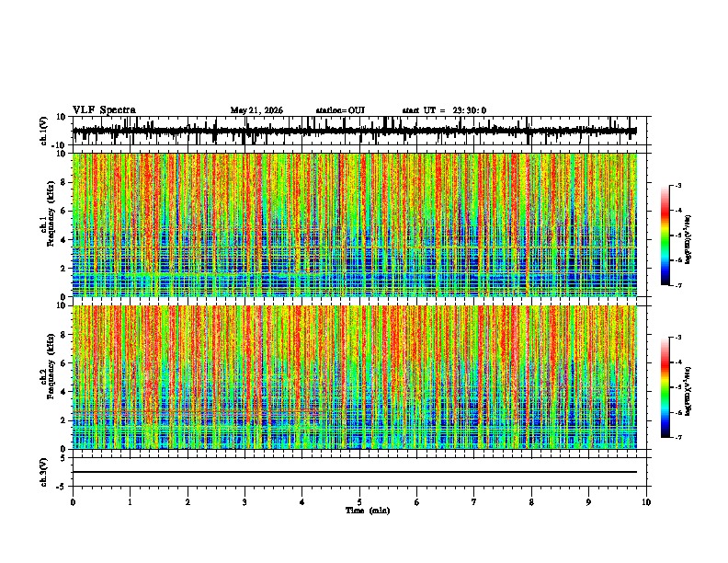Click the 3 minute tick label
This screenshot has height=563, width=728.
tap(245, 502)
